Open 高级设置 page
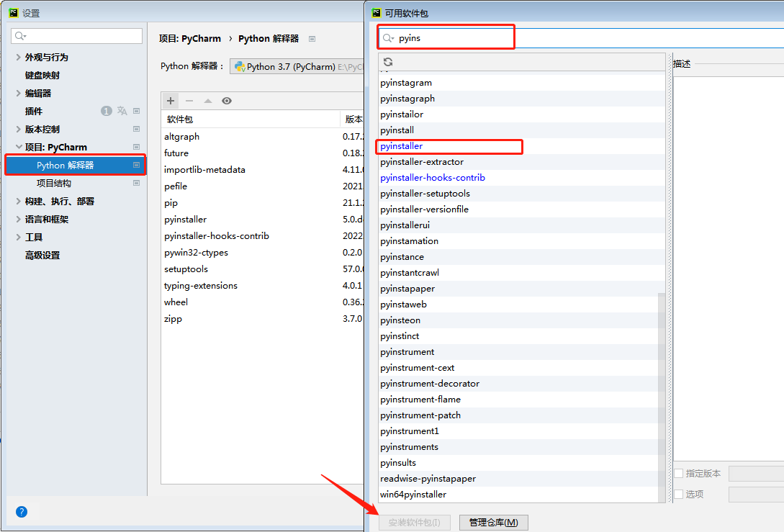Viewport: 784px width, 532px height. pos(42,255)
